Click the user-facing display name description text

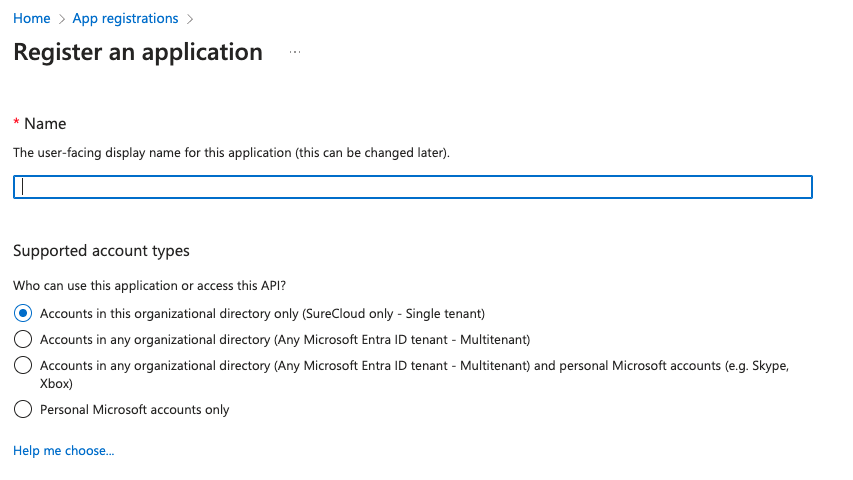click(x=231, y=153)
